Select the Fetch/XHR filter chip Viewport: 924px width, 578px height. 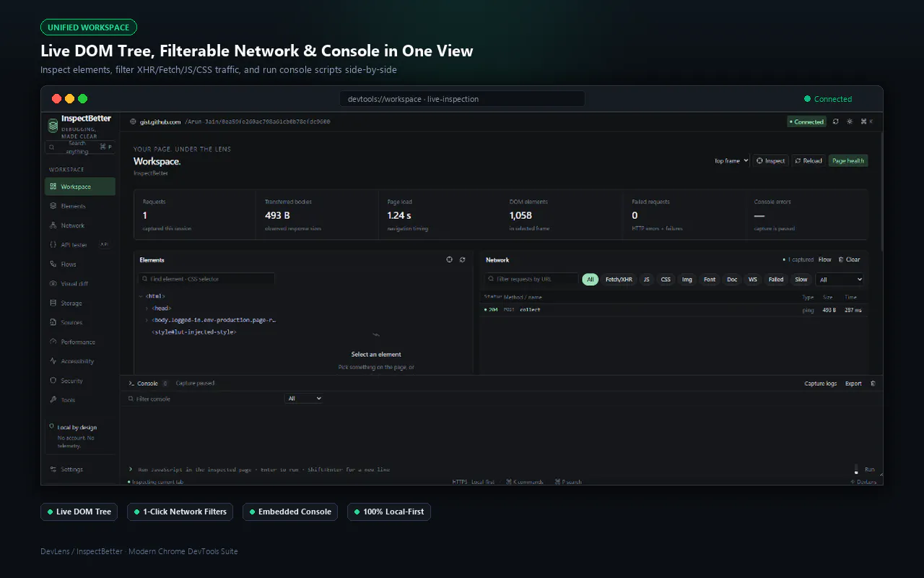[619, 280]
